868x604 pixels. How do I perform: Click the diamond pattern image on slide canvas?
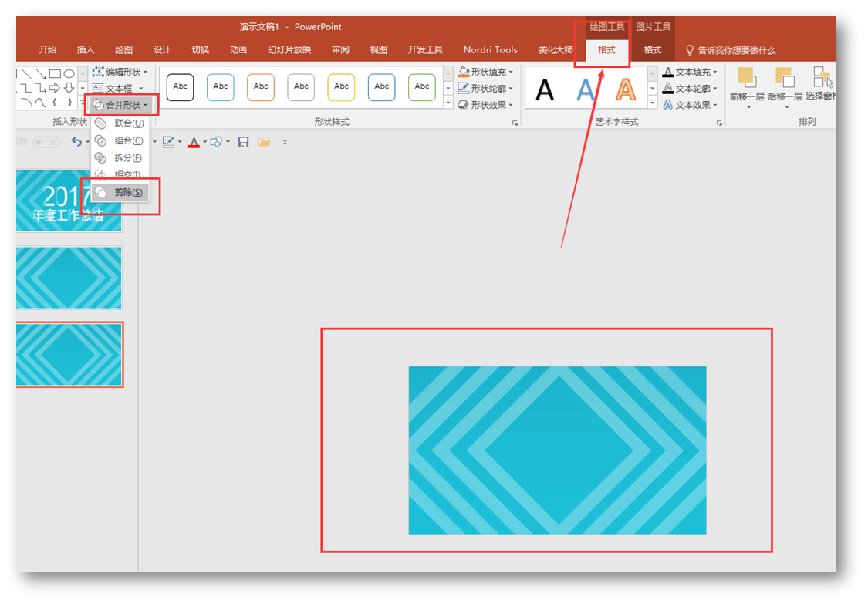[x=557, y=450]
